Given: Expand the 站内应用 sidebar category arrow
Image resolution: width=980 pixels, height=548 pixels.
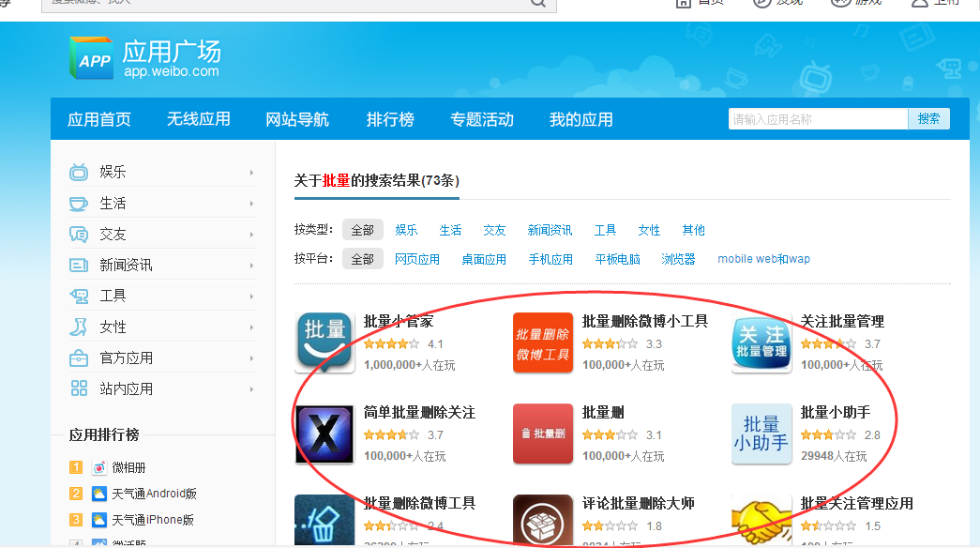Looking at the screenshot, I should pyautogui.click(x=251, y=389).
